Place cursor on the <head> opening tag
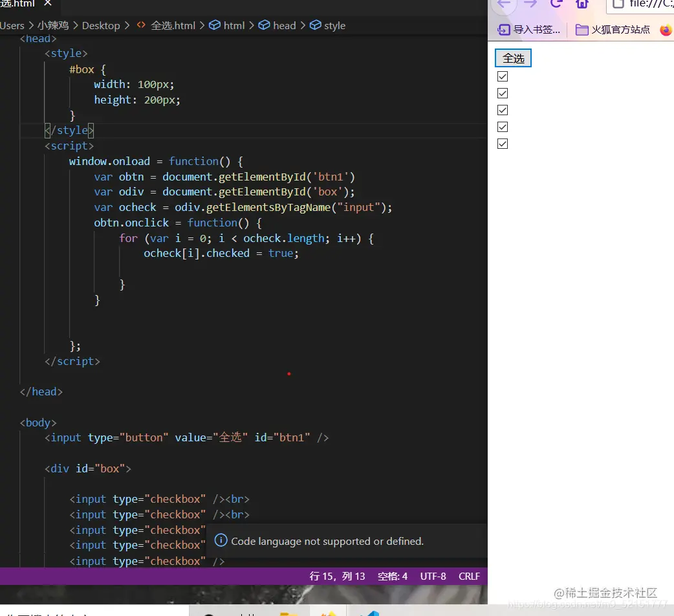This screenshot has height=616, width=674. 38,39
